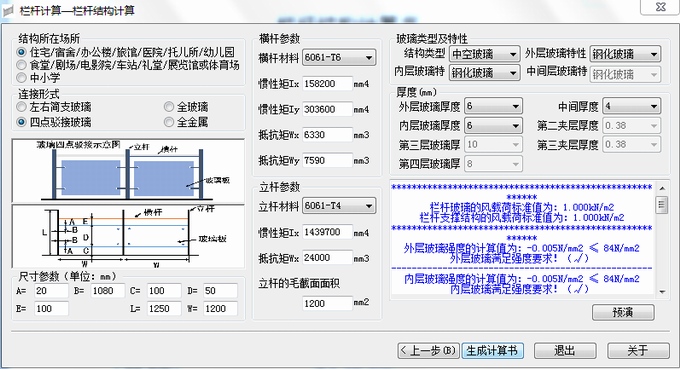Click the results panel scroll-down arrow
Viewport: 680px width, 369px height.
point(662,292)
